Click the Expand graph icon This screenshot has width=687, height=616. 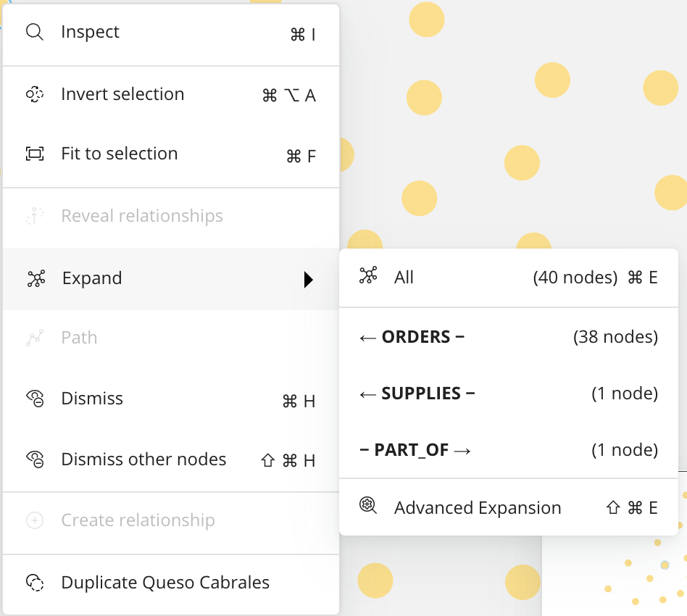click(x=36, y=278)
